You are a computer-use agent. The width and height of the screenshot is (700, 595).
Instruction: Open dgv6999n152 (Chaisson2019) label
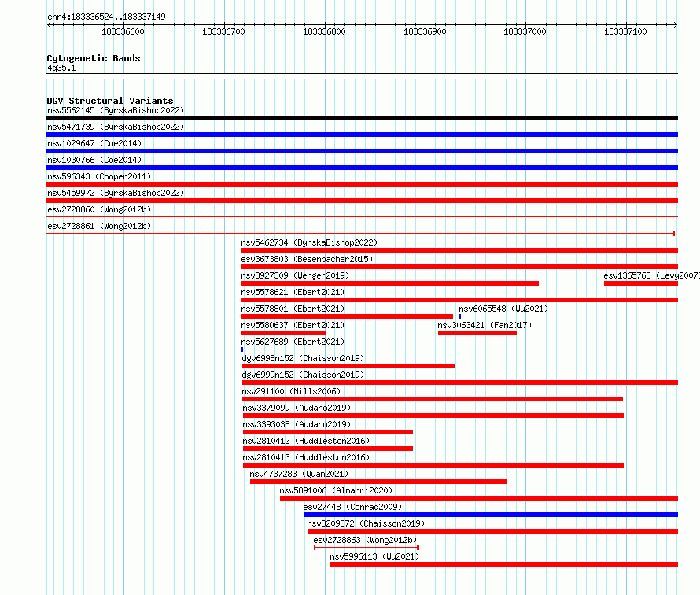(303, 375)
